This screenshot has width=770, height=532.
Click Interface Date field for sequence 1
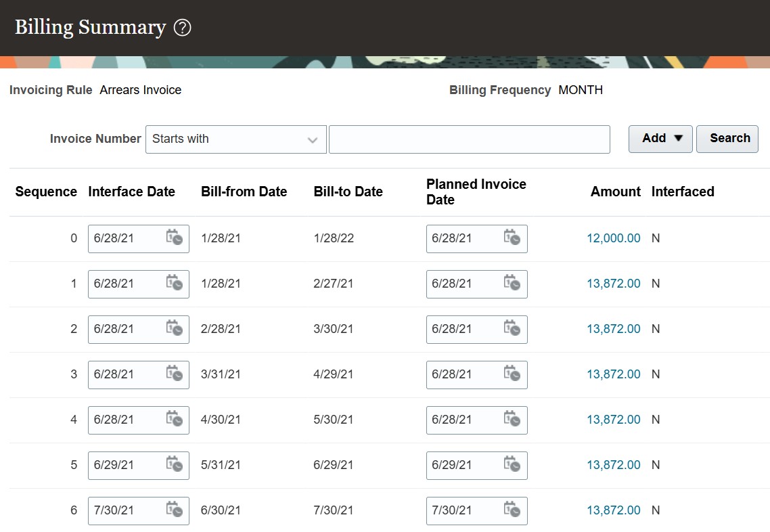point(126,284)
